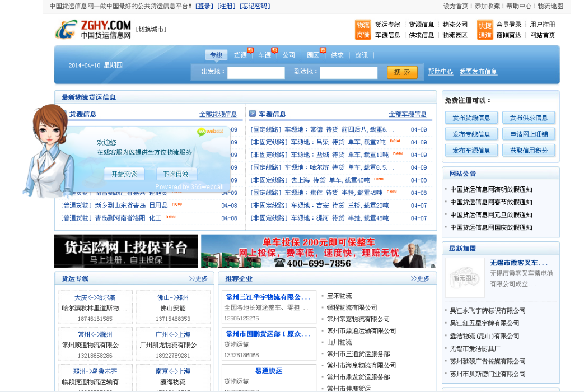Open 货源信息 in header navigation

[421, 25]
